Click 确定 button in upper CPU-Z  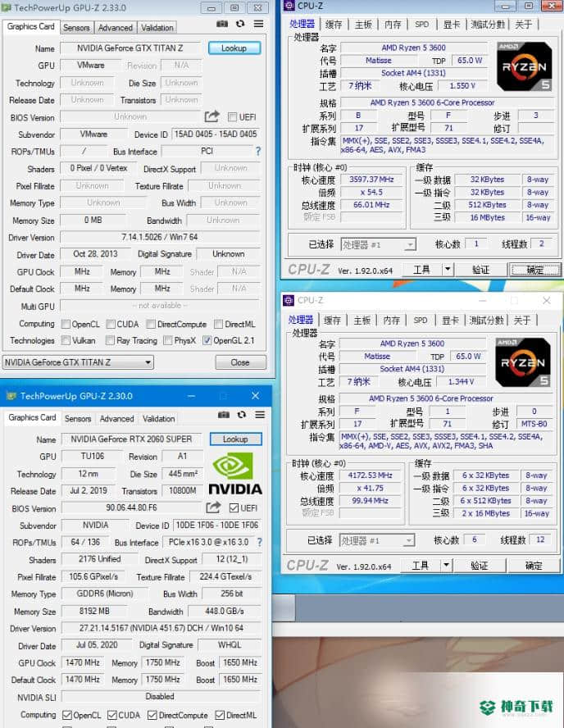[534, 269]
